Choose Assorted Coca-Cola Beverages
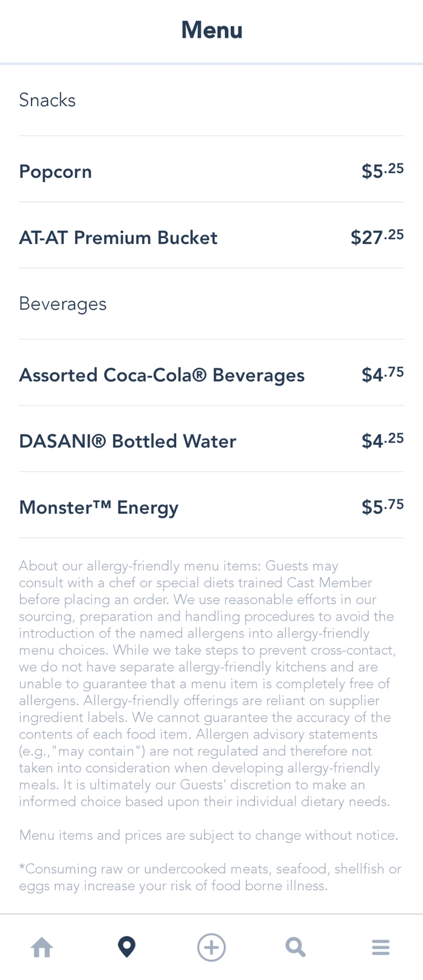This screenshot has width=423, height=980. click(162, 375)
